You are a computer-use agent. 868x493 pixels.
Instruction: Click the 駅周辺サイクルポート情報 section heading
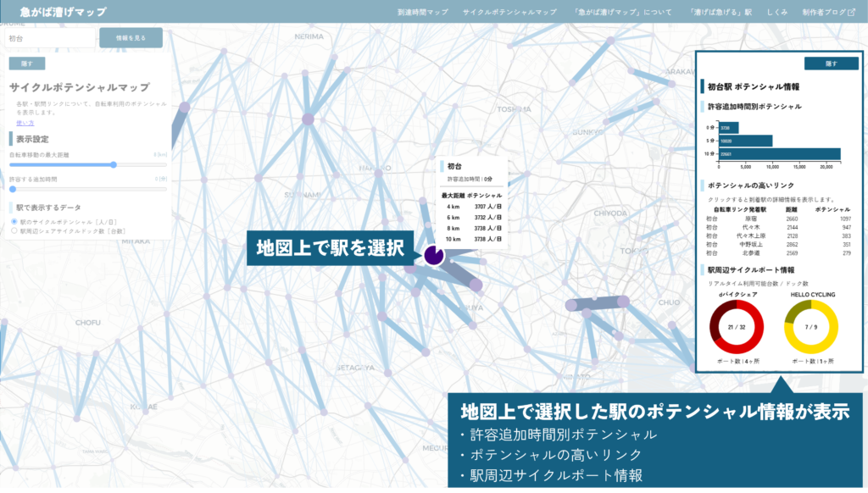(x=751, y=270)
